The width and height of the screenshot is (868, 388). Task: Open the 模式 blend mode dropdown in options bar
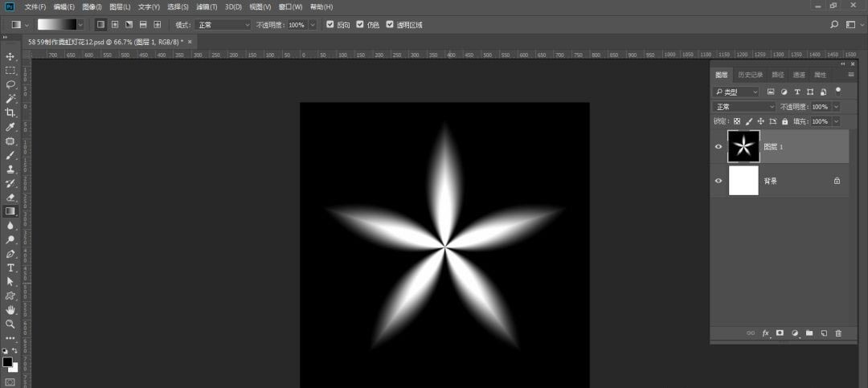click(223, 25)
